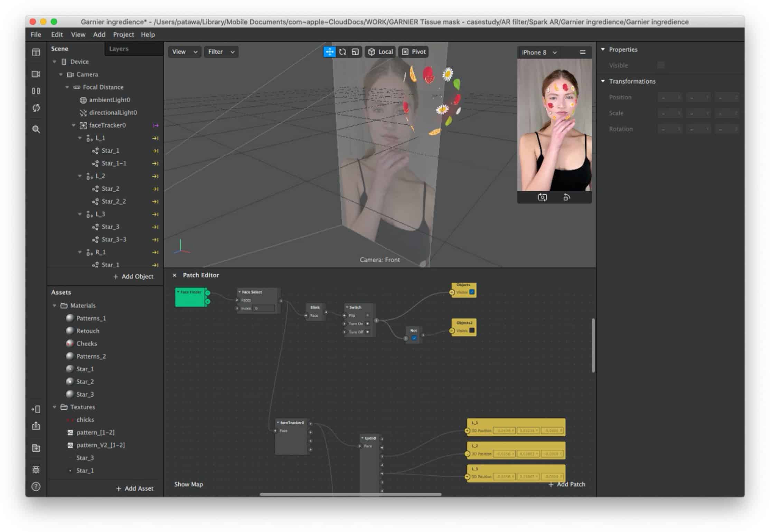Click the purple patch arrow beside faceTracker0
770x532 pixels.
coord(156,125)
